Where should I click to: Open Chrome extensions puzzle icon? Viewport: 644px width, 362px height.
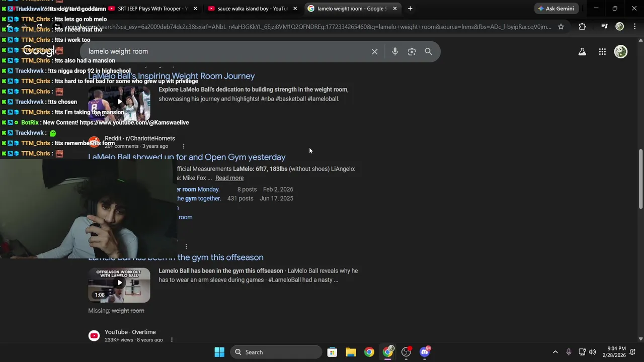[582, 27]
